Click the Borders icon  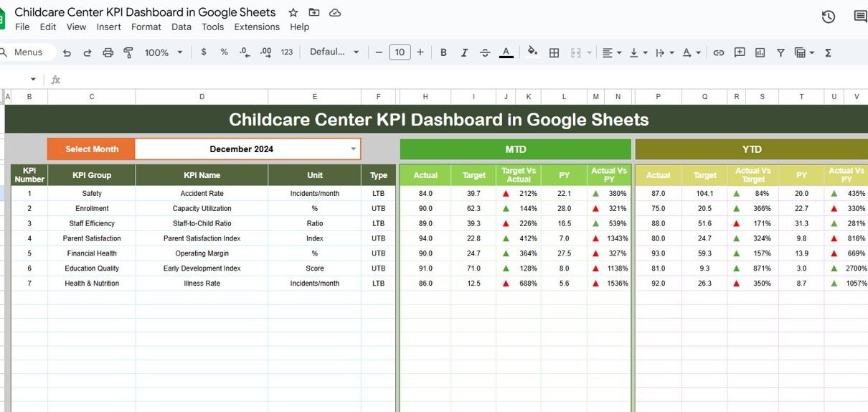pos(554,52)
